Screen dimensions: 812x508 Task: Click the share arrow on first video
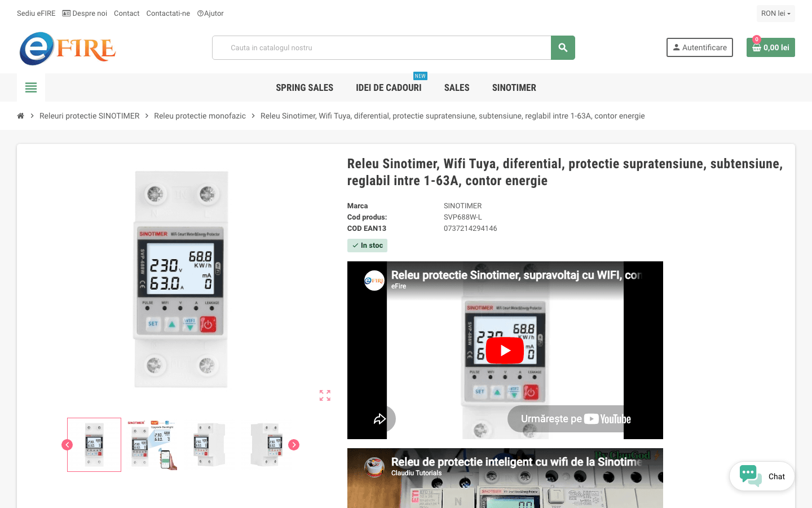(379, 419)
